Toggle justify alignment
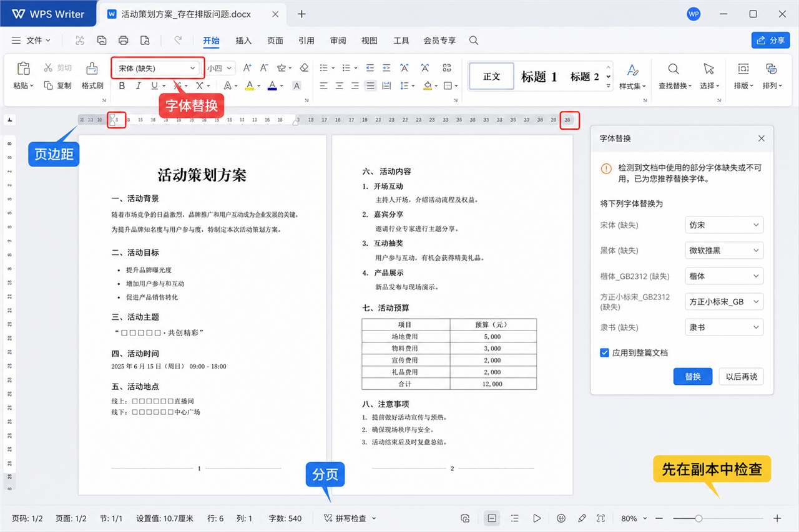 371,85
